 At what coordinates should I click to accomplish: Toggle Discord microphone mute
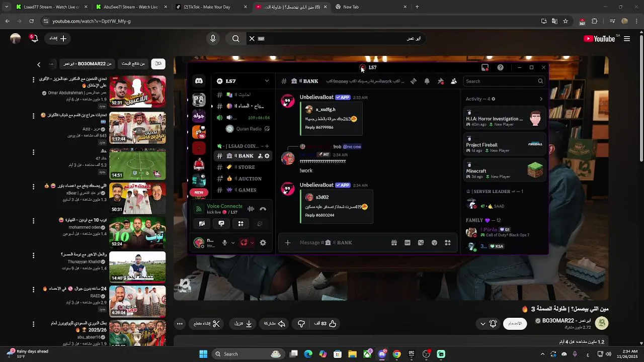click(x=224, y=243)
